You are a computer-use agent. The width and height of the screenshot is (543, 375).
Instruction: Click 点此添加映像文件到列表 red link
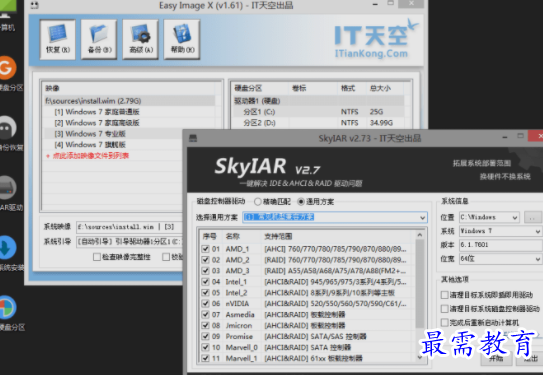pyautogui.click(x=91, y=156)
